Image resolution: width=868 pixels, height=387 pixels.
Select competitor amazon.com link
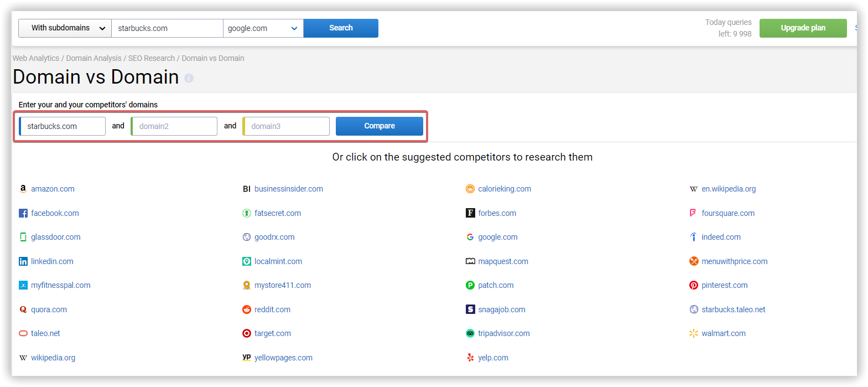pyautogui.click(x=53, y=189)
